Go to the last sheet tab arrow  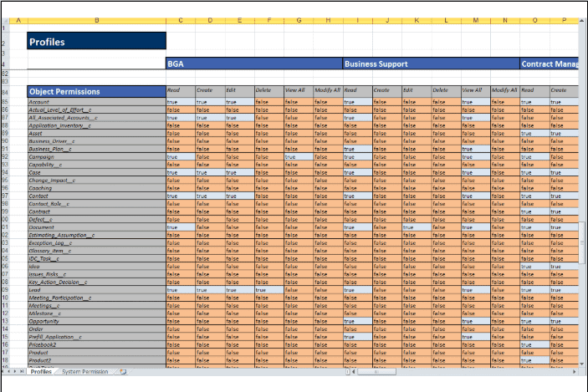coord(22,371)
